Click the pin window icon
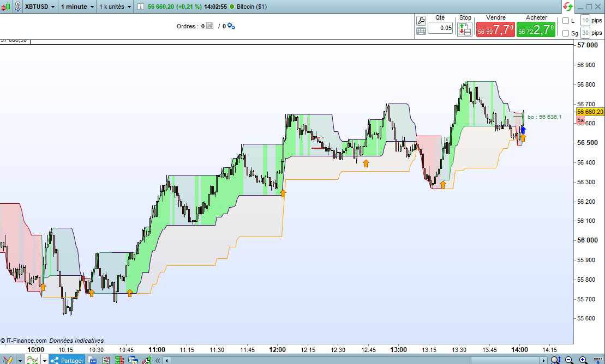This screenshot has height=364, width=605. tap(18, 7)
